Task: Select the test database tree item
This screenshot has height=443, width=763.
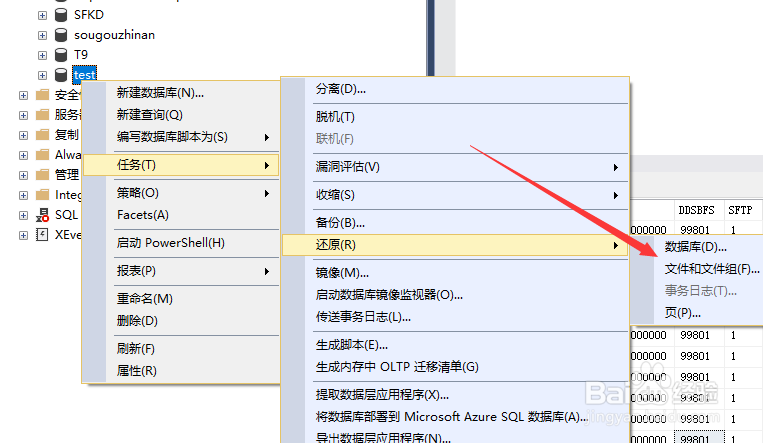Action: 84,75
